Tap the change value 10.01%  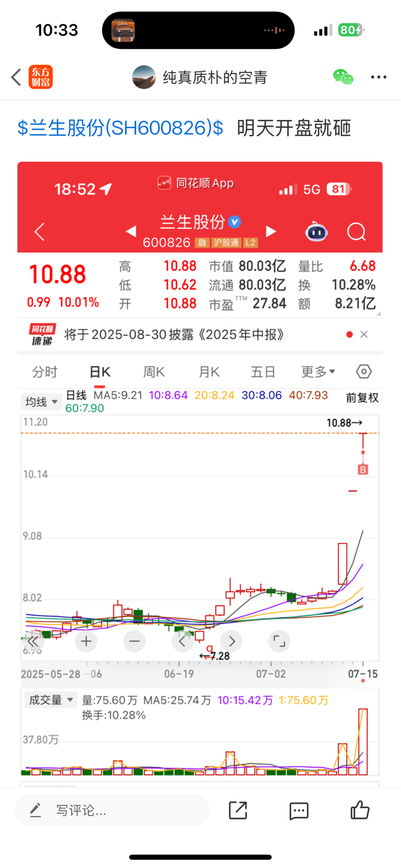(79, 302)
